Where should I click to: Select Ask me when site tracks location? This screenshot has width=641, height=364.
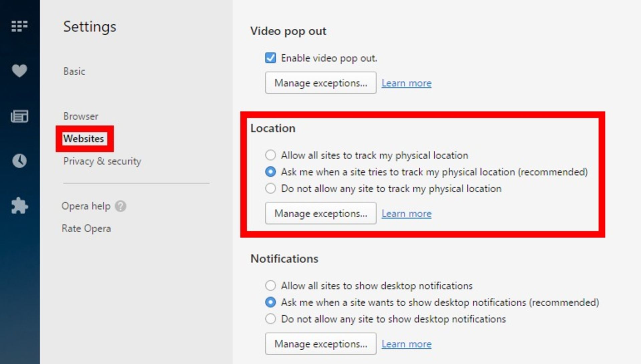[x=270, y=172]
